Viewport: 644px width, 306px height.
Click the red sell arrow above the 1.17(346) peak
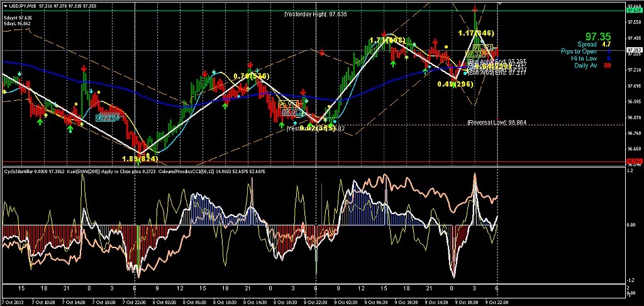pyautogui.click(x=475, y=9)
